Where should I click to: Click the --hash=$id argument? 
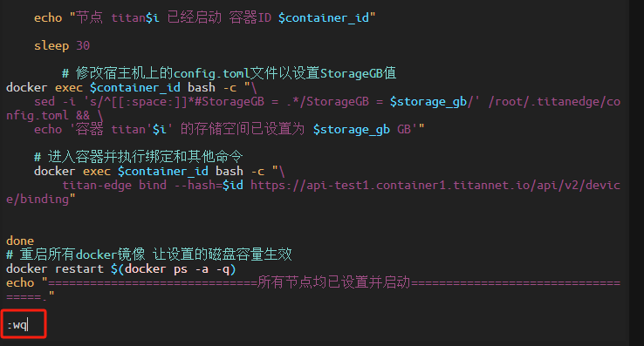(209, 185)
